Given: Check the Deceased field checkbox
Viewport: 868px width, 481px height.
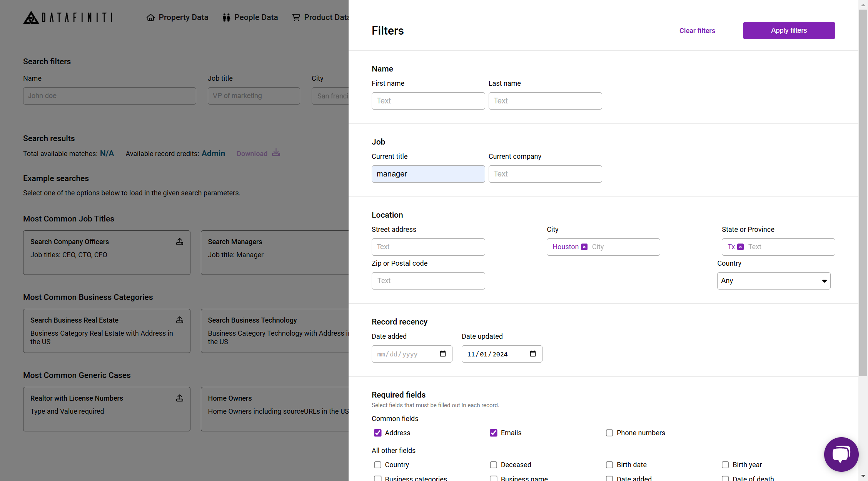Looking at the screenshot, I should 494,465.
